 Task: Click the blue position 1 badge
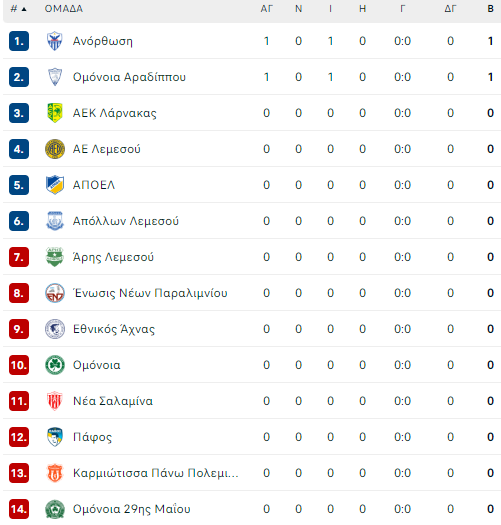[x=19, y=41]
